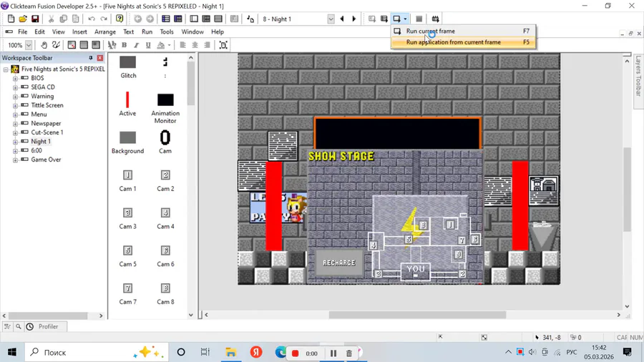Open the Insert menu
644x362 pixels.
click(x=79, y=31)
